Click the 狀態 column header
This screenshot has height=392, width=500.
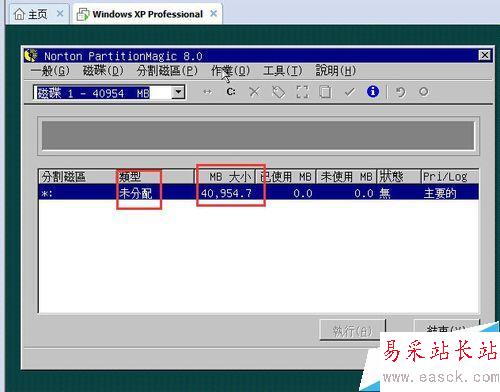[x=399, y=176]
